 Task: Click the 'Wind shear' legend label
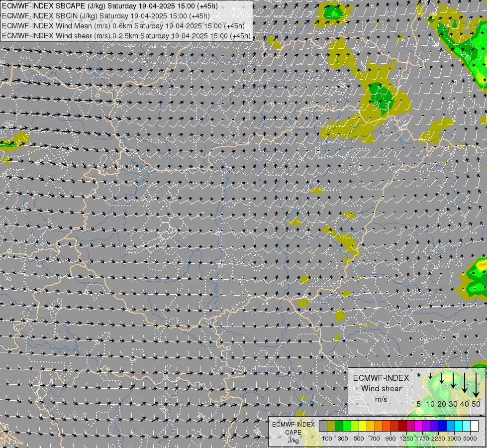coord(382,388)
